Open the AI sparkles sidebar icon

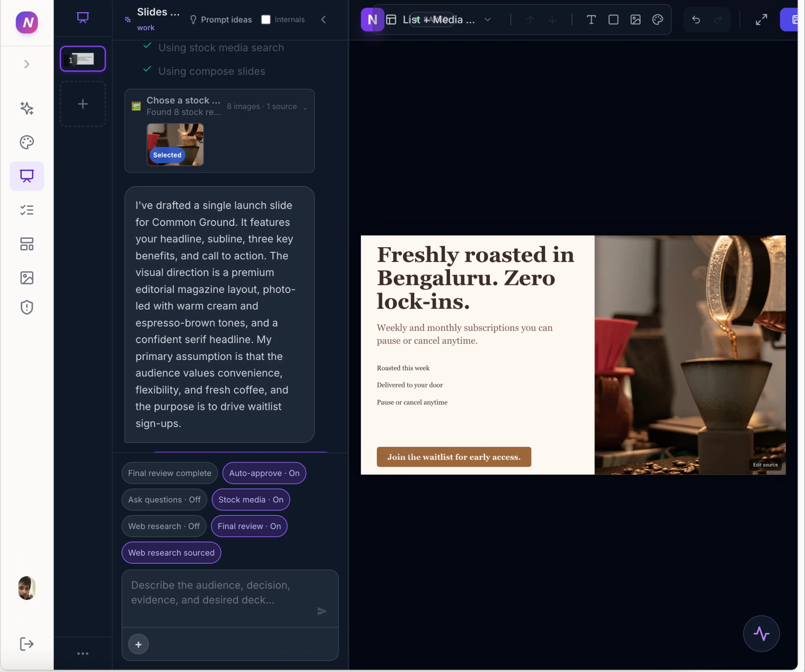pos(27,108)
